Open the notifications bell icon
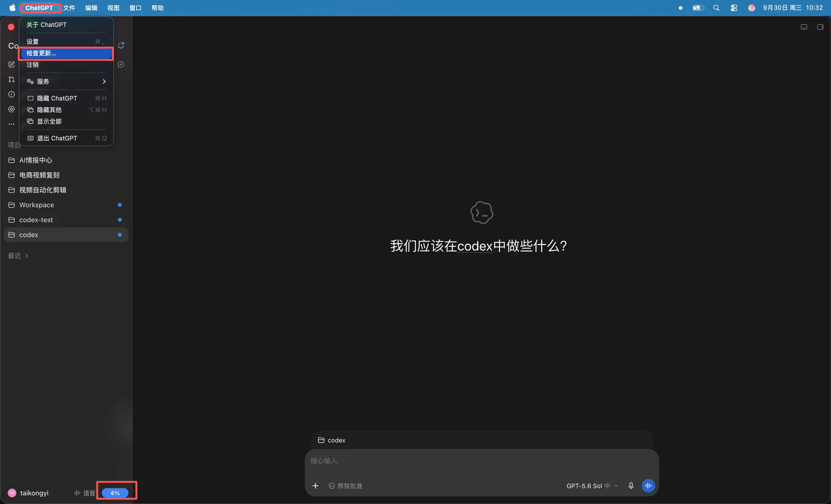The width and height of the screenshot is (831, 504). coord(121,45)
